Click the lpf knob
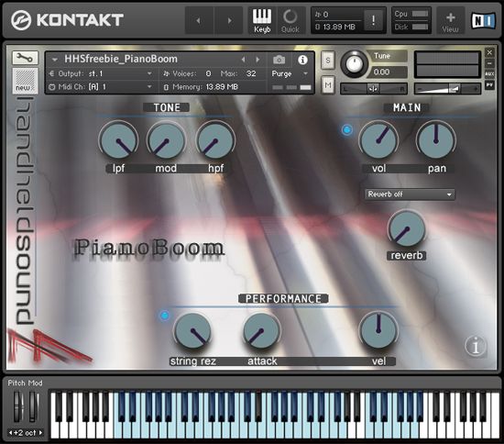Image resolution: width=504 pixels, height=444 pixels. [118, 141]
